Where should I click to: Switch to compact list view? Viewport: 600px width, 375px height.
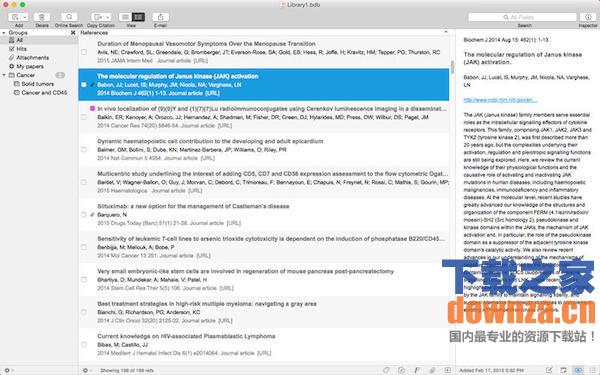pos(125,17)
